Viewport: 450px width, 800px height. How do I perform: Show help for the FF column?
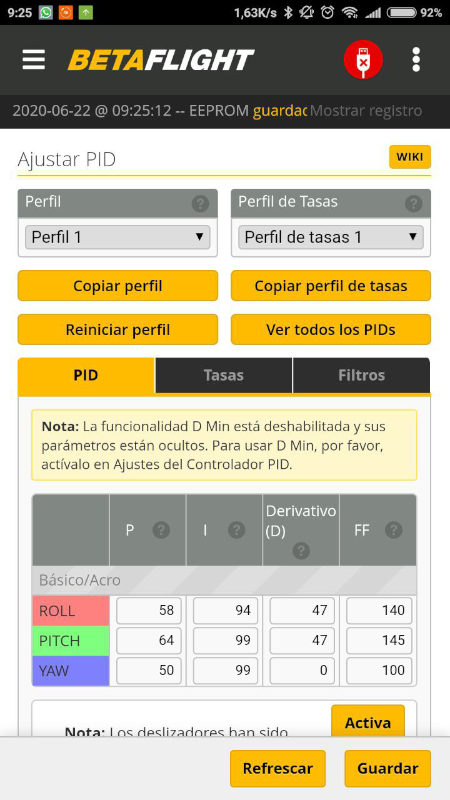coord(394,531)
